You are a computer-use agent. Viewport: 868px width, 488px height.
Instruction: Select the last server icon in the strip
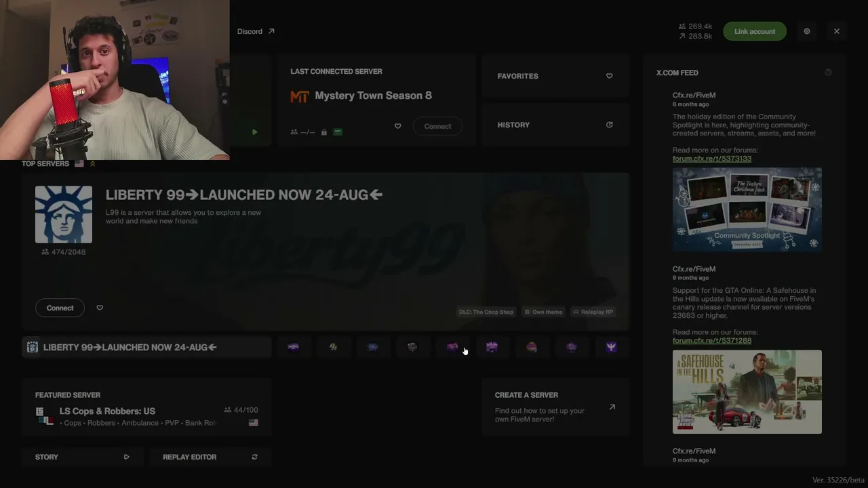pyautogui.click(x=611, y=347)
